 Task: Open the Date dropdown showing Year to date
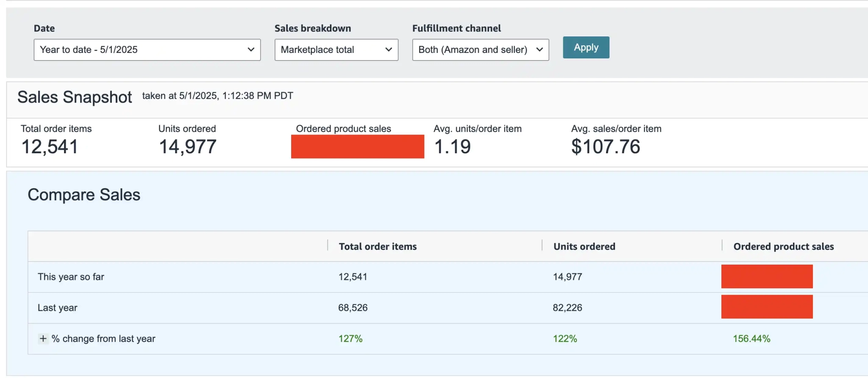(x=147, y=50)
